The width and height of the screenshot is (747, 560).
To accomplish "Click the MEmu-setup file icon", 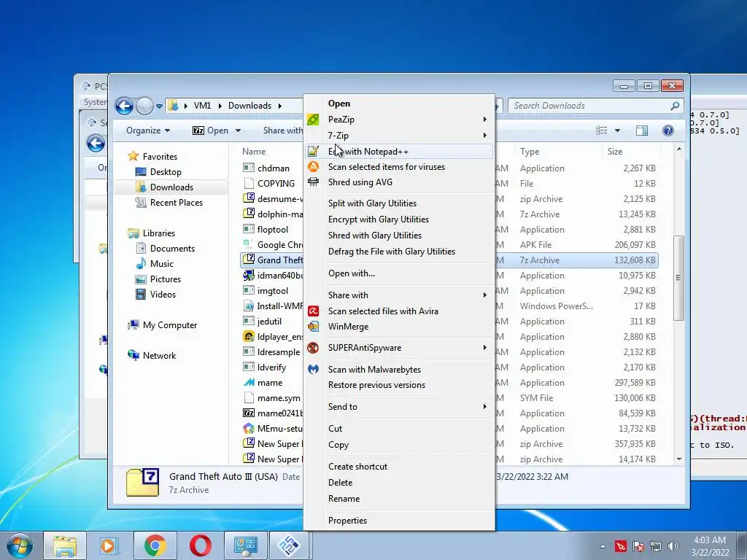I will click(249, 429).
